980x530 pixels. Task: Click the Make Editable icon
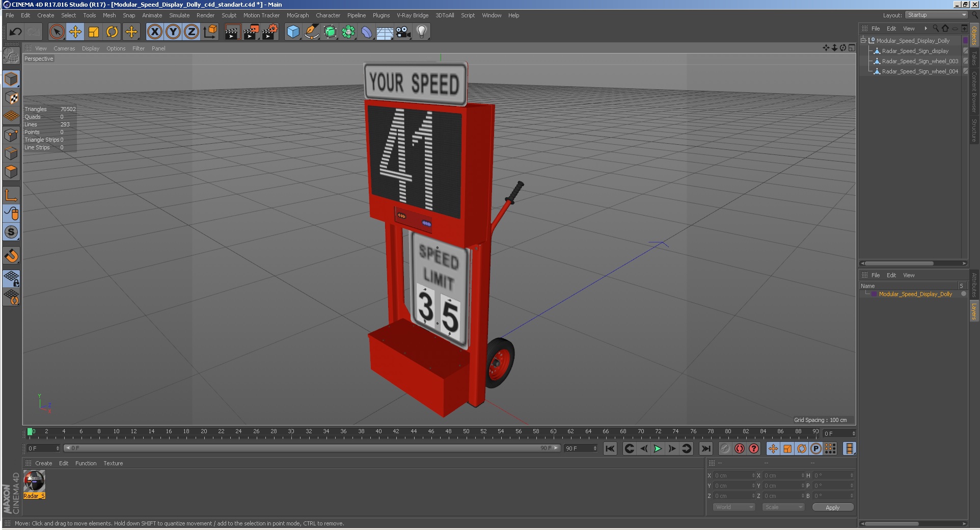11,55
